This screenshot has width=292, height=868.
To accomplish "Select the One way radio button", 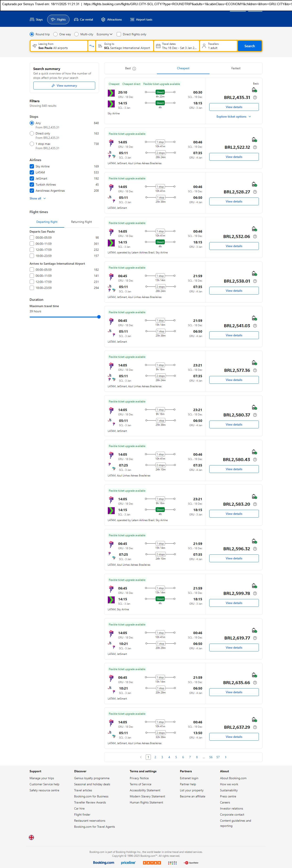I will [x=56, y=34].
